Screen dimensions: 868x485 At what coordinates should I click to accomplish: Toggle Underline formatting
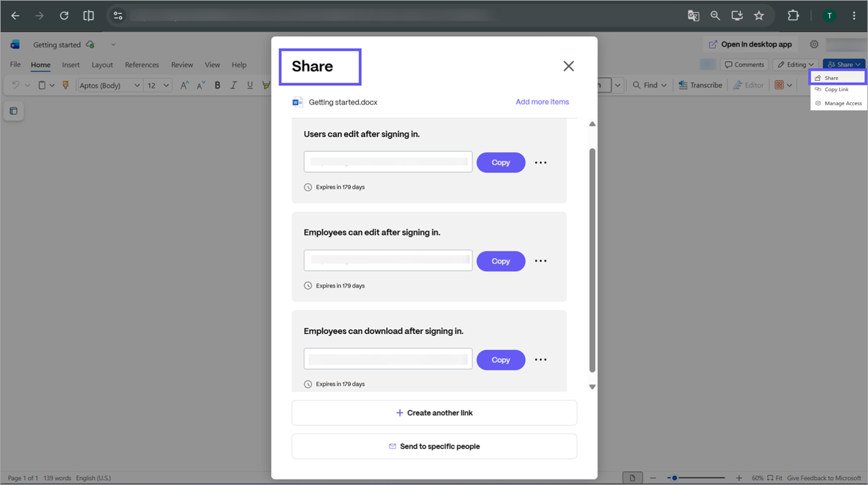250,85
